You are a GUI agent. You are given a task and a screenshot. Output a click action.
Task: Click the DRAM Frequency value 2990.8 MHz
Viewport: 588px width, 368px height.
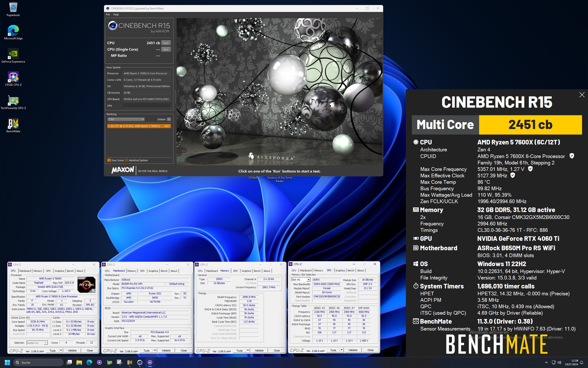click(249, 297)
